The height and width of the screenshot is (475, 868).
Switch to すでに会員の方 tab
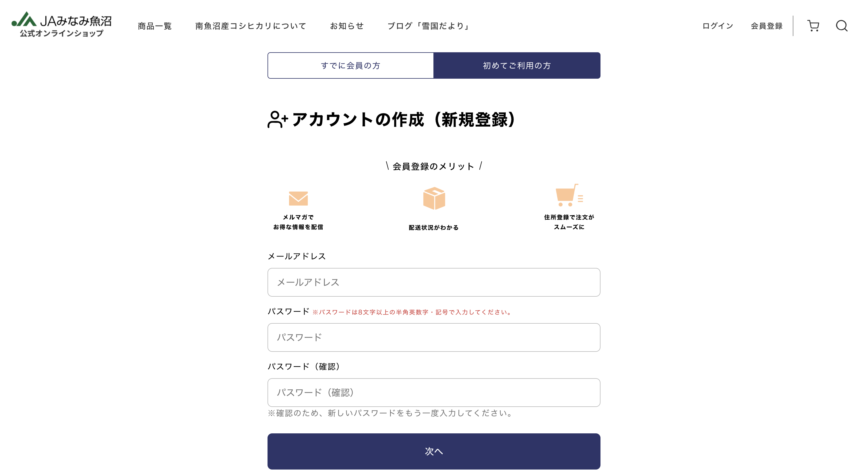pos(350,66)
